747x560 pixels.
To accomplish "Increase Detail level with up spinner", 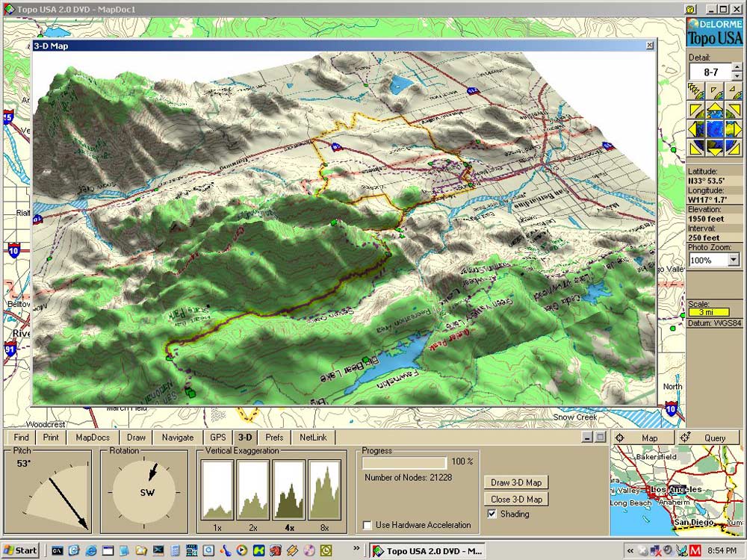I will (736, 68).
